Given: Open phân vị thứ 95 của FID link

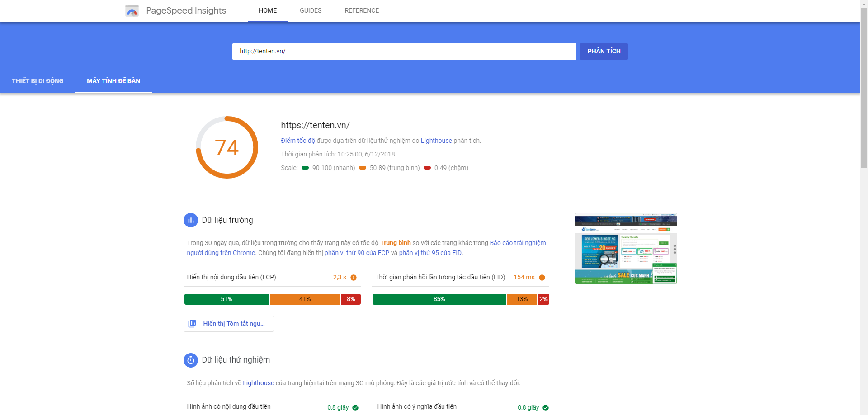Looking at the screenshot, I should click(x=430, y=253).
